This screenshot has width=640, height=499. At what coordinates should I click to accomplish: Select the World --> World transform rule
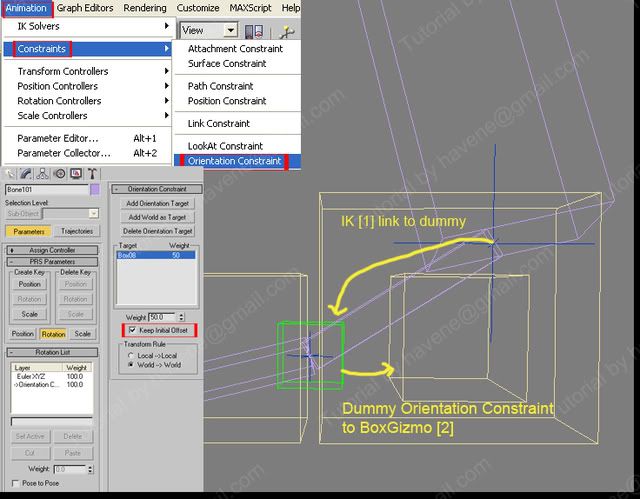pos(128,366)
